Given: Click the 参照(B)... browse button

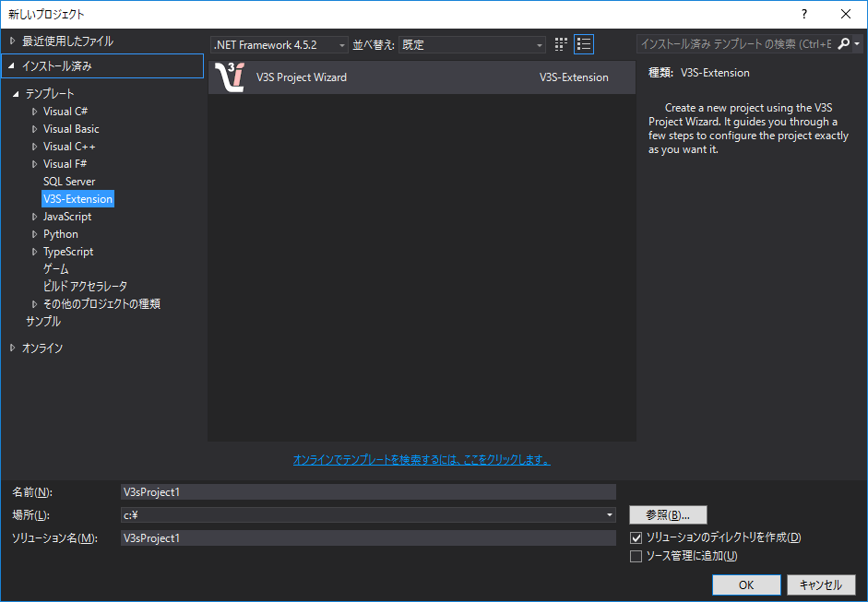Looking at the screenshot, I should click(x=668, y=515).
